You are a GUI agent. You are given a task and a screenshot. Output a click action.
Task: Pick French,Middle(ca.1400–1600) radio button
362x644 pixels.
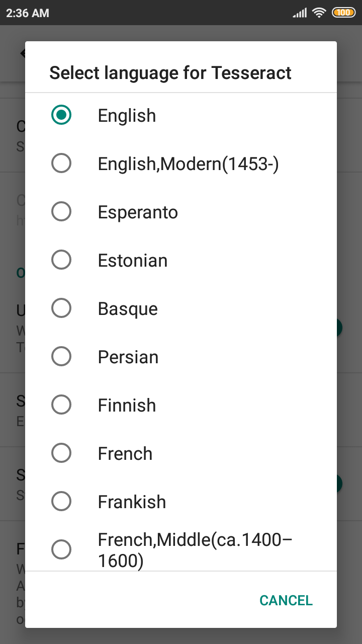point(61,549)
